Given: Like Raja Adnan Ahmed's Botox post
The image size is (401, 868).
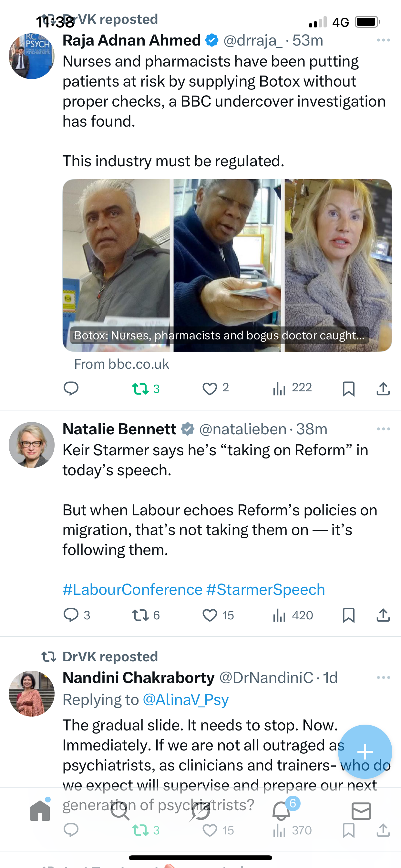Looking at the screenshot, I should click(x=210, y=388).
